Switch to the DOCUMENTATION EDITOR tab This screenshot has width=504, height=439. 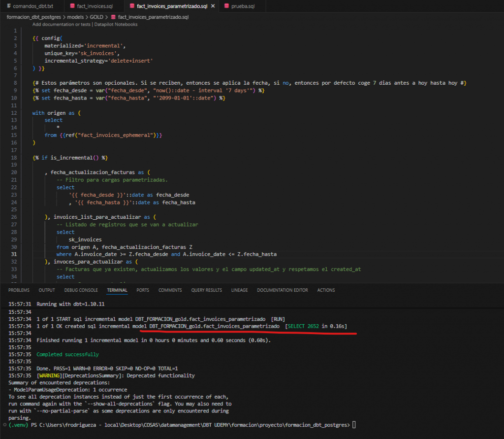tap(283, 290)
